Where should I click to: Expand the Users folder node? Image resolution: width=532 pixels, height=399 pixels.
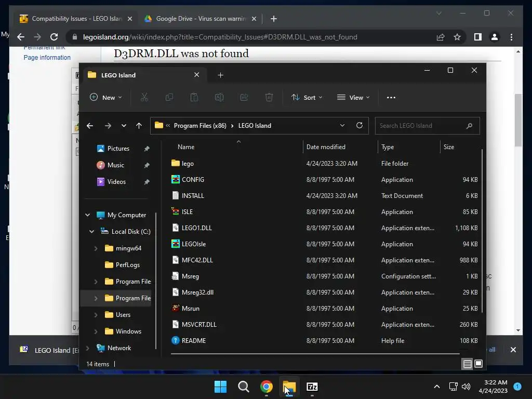[x=96, y=315]
